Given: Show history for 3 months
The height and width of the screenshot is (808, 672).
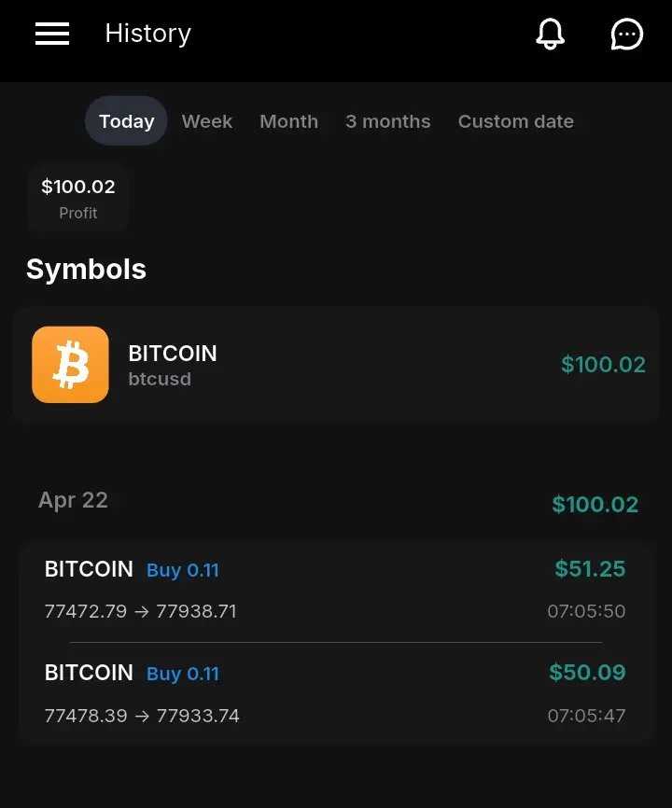Looking at the screenshot, I should pos(387,121).
